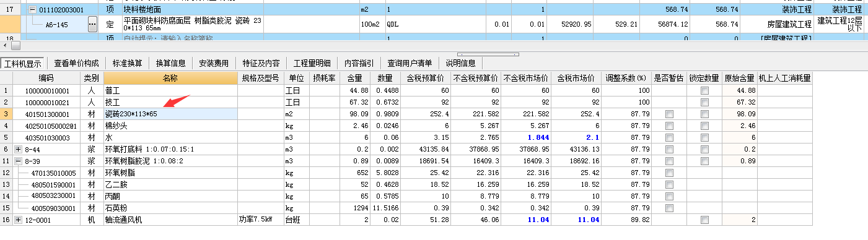
Task: Select the 功率7.5kW specification cell
Action: coord(260,220)
